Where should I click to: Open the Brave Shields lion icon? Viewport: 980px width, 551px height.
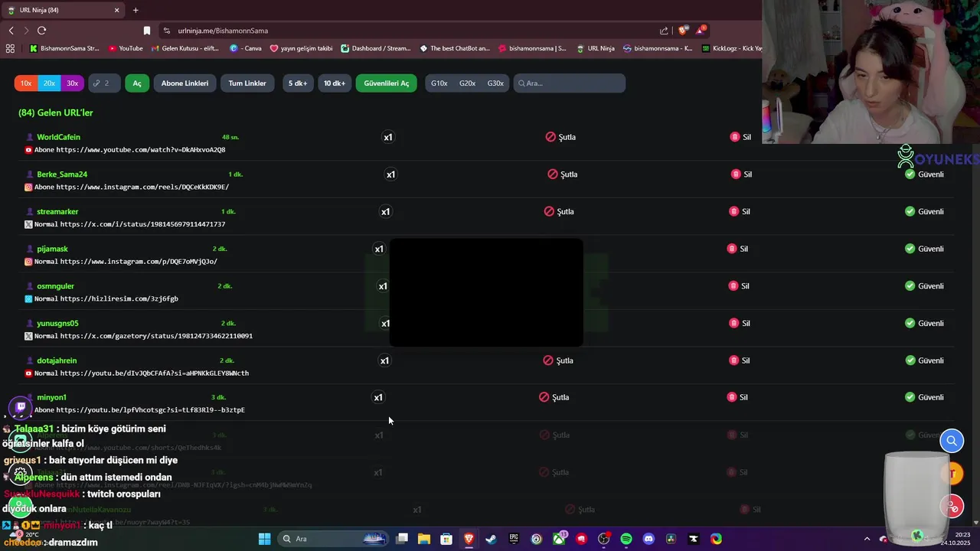(682, 31)
